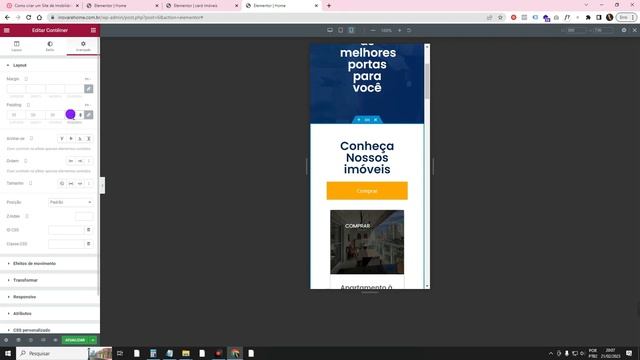This screenshot has width=640, height=360.
Task: Toggle responsive mode icon in footer
Action: (x=43, y=340)
